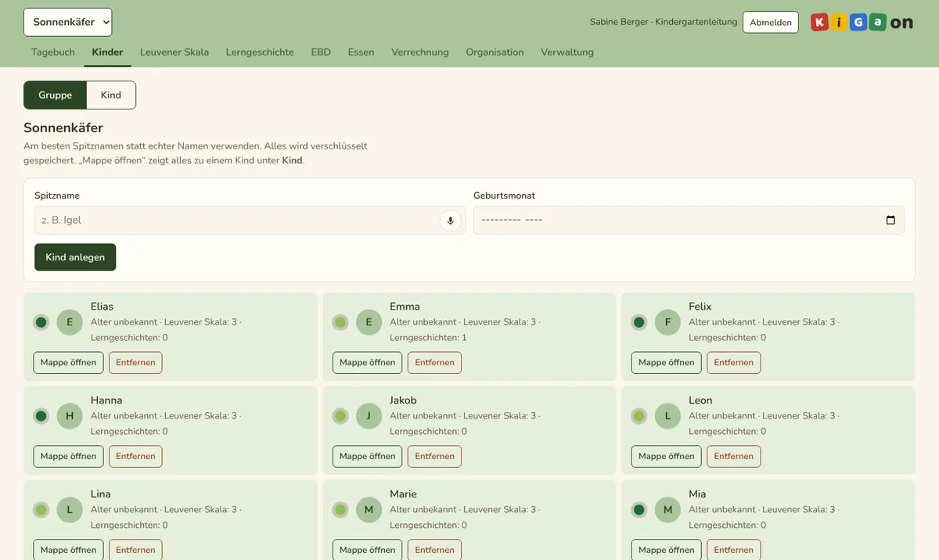
Task: Click the H avatar on Hanna's card
Action: coord(70,416)
